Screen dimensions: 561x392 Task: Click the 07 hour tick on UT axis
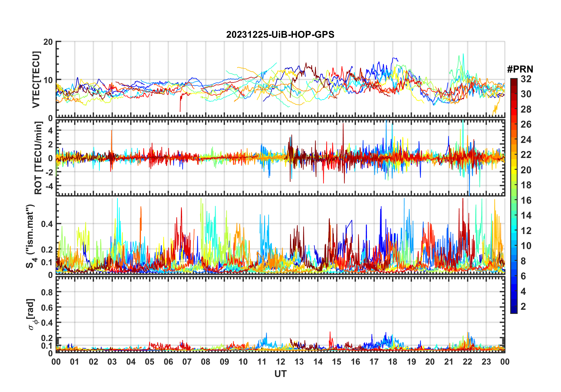coord(187,362)
